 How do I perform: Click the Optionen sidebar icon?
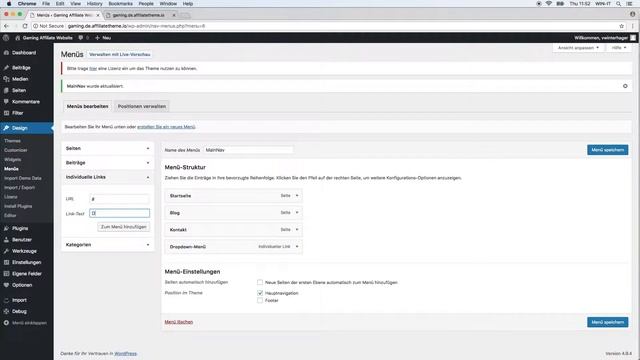point(6,285)
